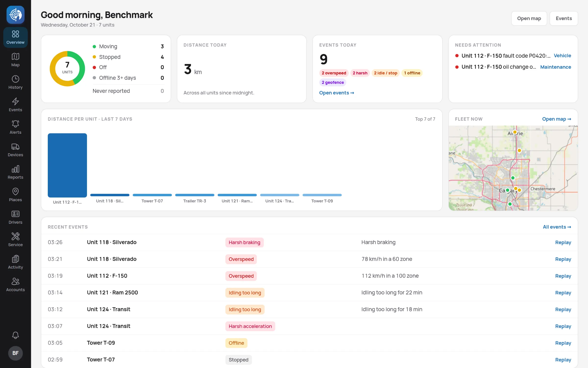Click the app logo in the sidebar
Image resolution: width=588 pixels, height=368 pixels.
(x=15, y=15)
